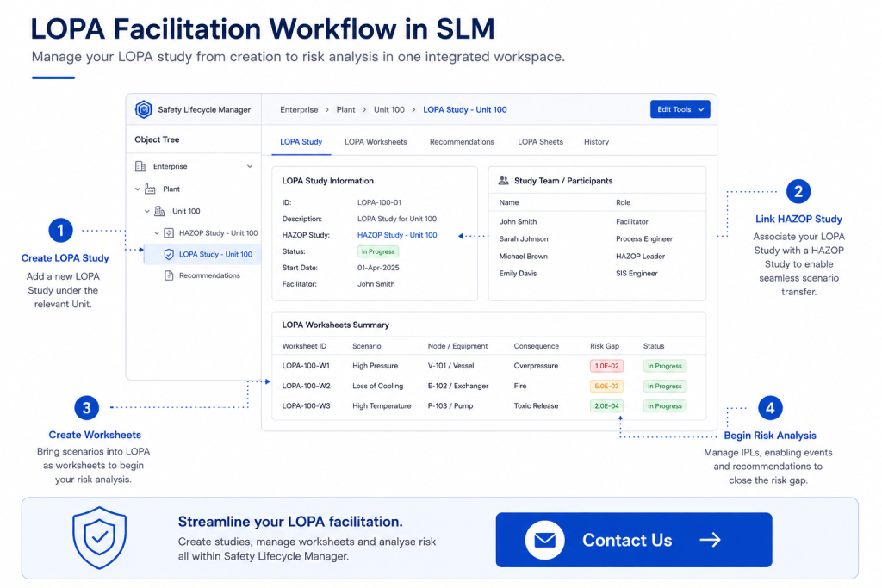Click the Recommendations document icon in tree
Viewport: 882px width, 588px height.
click(x=169, y=275)
